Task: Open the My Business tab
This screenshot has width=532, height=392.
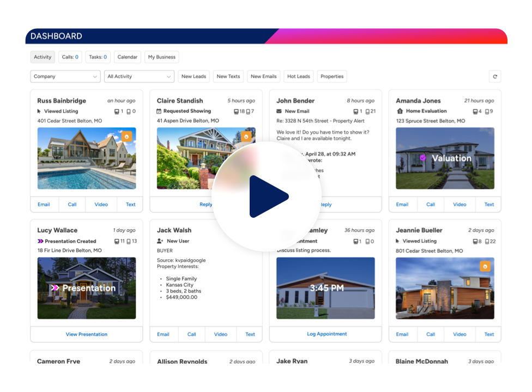Action: pos(161,57)
